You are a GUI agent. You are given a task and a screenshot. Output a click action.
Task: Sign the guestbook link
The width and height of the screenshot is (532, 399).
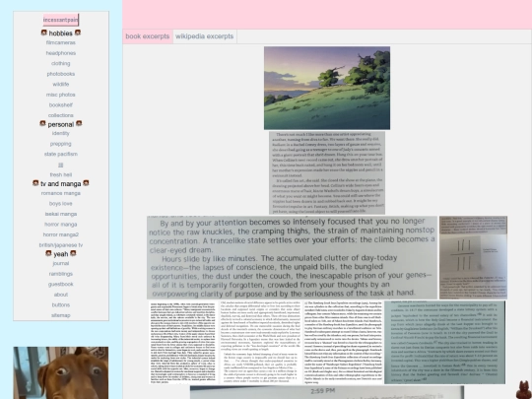pos(61,285)
